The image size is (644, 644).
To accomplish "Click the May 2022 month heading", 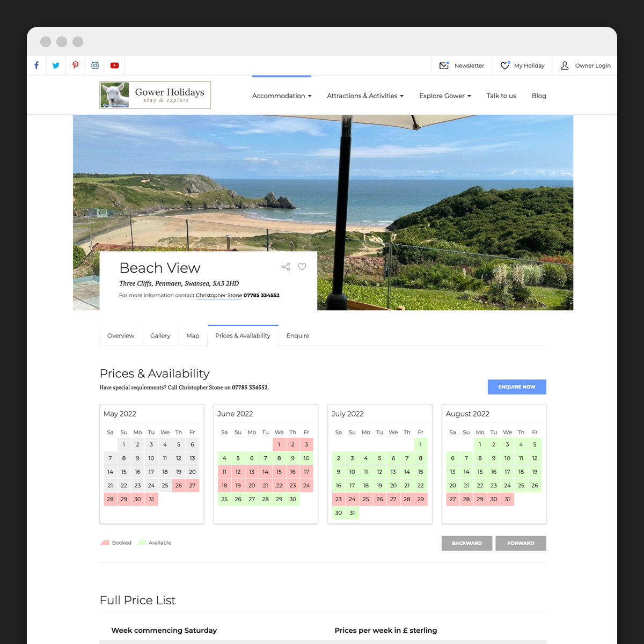I will coord(120,414).
